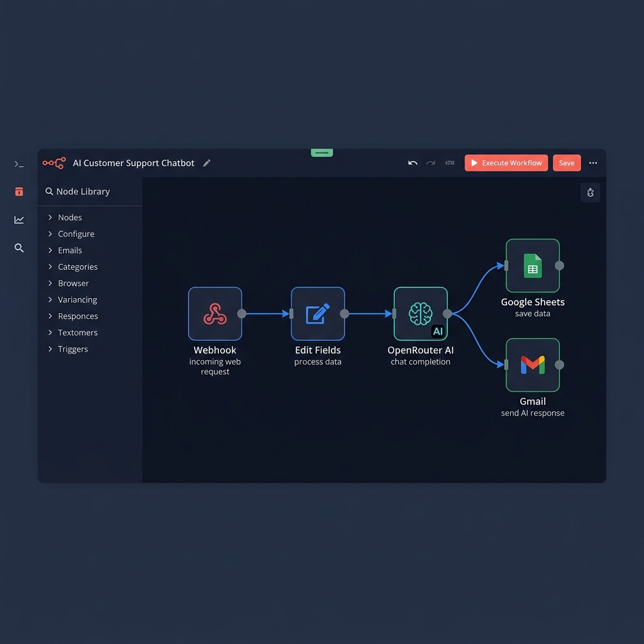Open the terminal icon in left sidebar
Screen dimensions: 644x644
[x=19, y=164]
